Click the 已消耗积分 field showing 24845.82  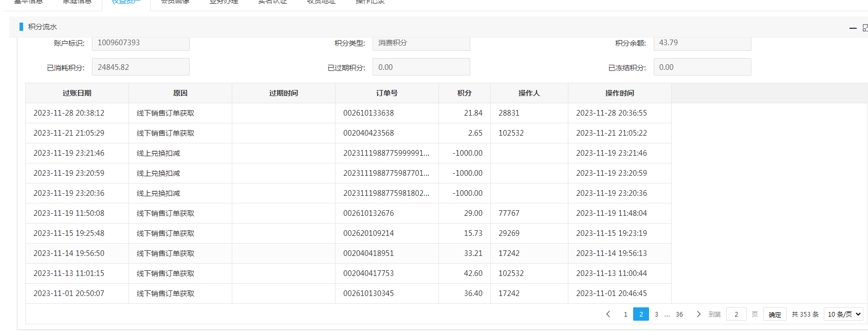[x=140, y=67]
